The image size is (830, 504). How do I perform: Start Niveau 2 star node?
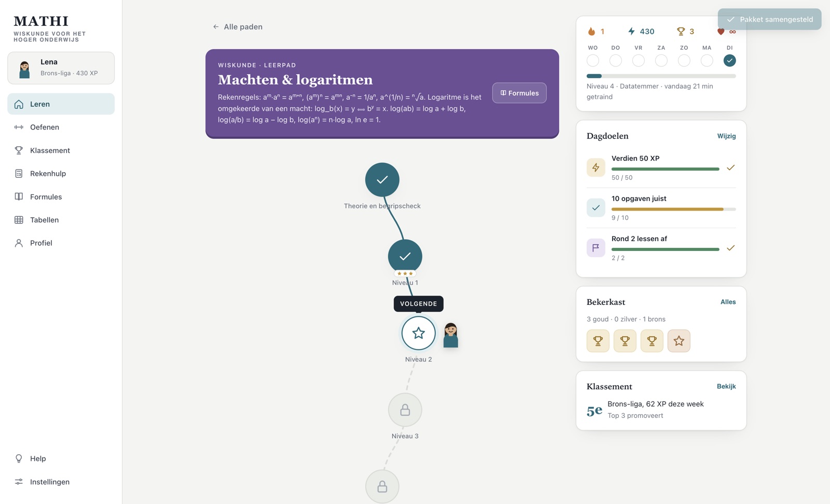tap(419, 333)
